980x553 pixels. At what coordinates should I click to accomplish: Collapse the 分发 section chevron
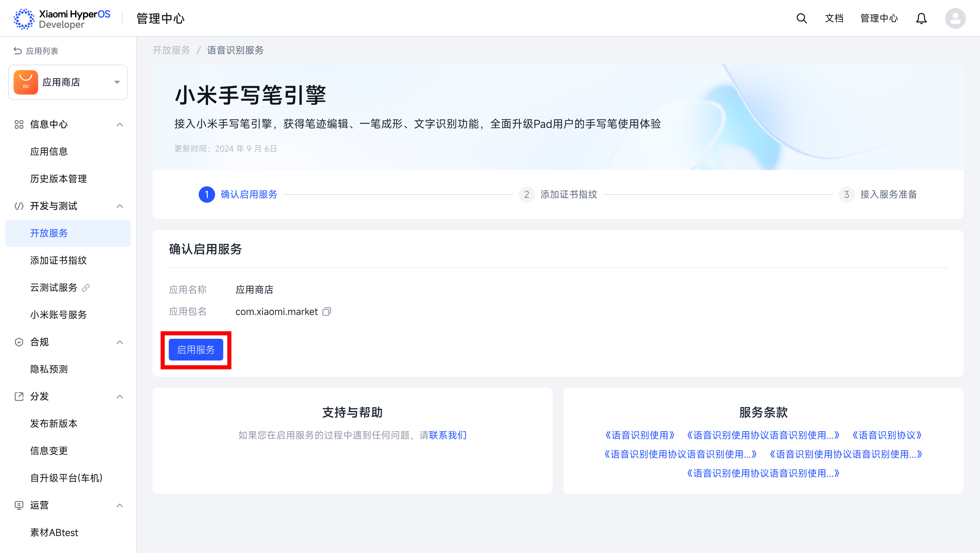[x=120, y=396]
